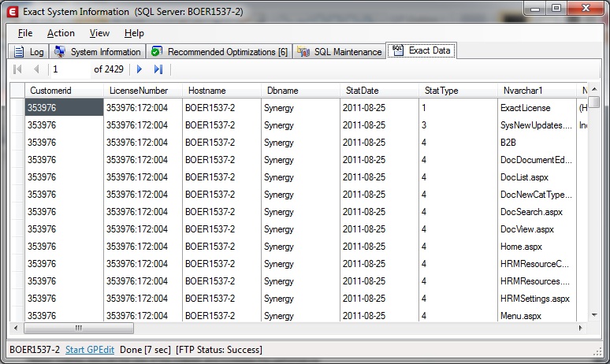Screen dimensions: 610x364
Task: Click the Exact Data SQL icon
Action: [397, 50]
